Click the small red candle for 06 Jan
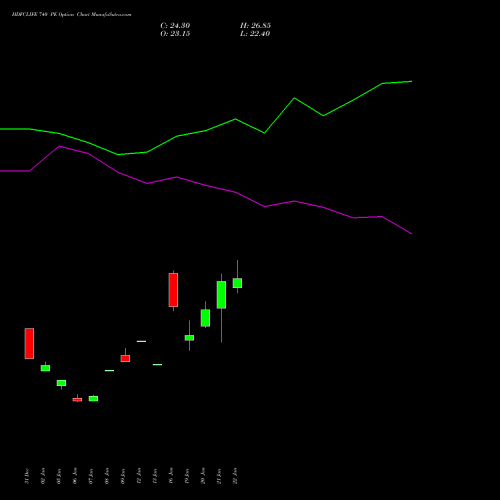The width and height of the screenshot is (500, 500). click(x=77, y=399)
